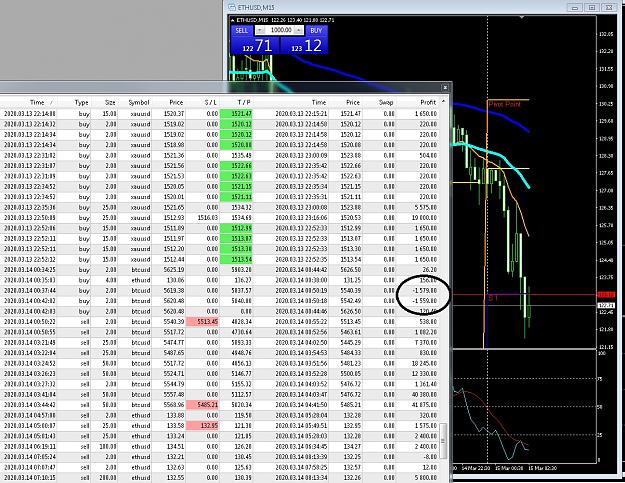Select open price cell 134.51
625x483 pixels.
point(175,447)
